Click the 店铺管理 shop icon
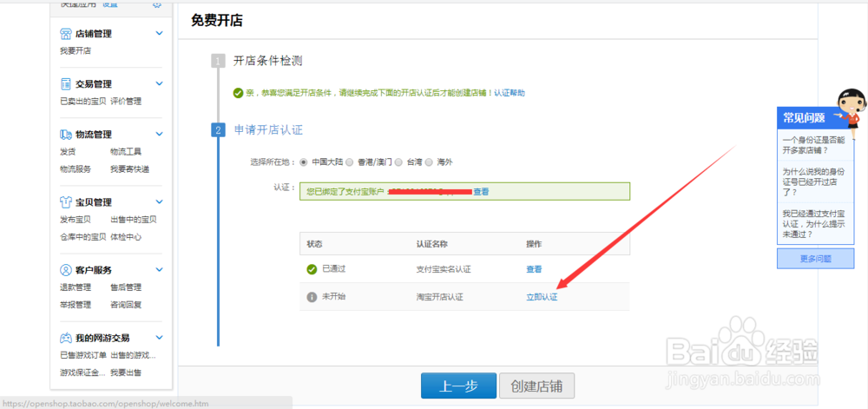Image resolution: width=868 pixels, height=409 pixels. pyautogui.click(x=66, y=34)
